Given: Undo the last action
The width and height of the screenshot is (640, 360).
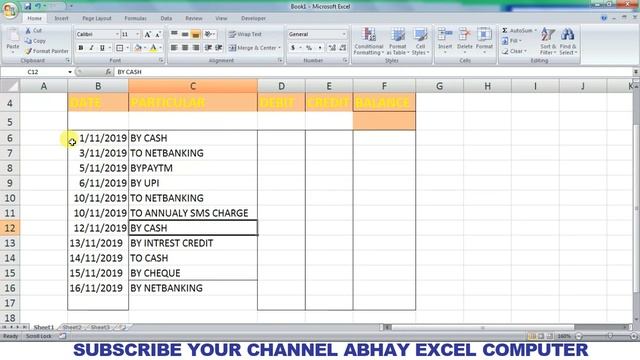Looking at the screenshot, I should coord(38,6).
